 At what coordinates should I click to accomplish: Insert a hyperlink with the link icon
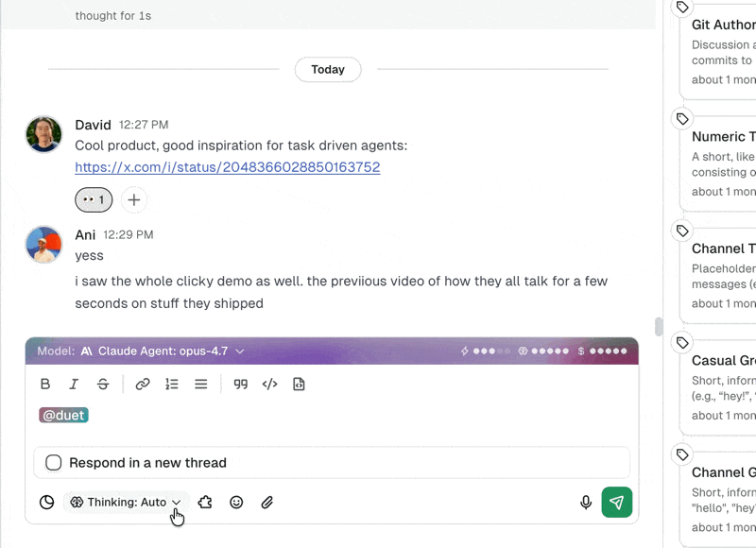[x=143, y=385]
